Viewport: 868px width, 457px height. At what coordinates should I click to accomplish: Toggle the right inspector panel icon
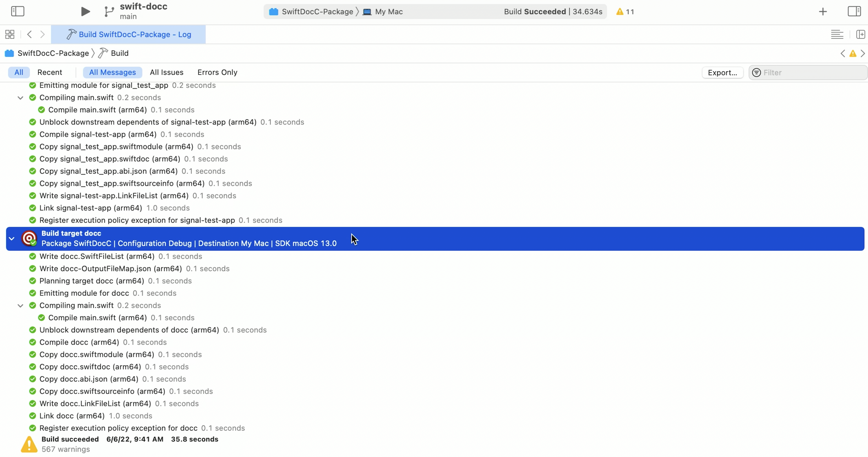854,11
